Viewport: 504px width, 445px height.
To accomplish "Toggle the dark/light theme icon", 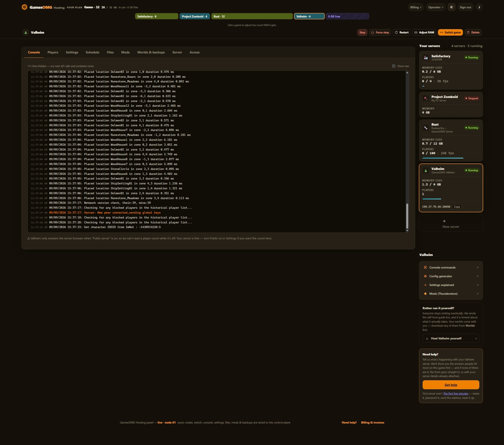I will click(451, 7).
